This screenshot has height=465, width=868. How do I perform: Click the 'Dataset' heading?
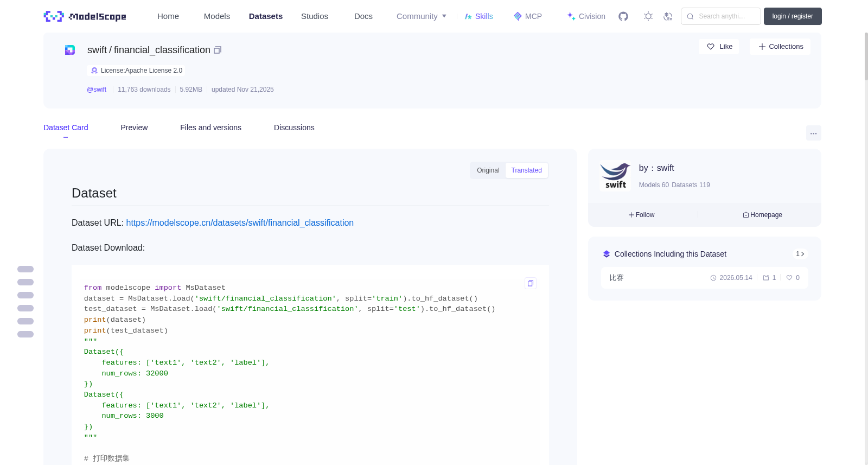coord(94,193)
